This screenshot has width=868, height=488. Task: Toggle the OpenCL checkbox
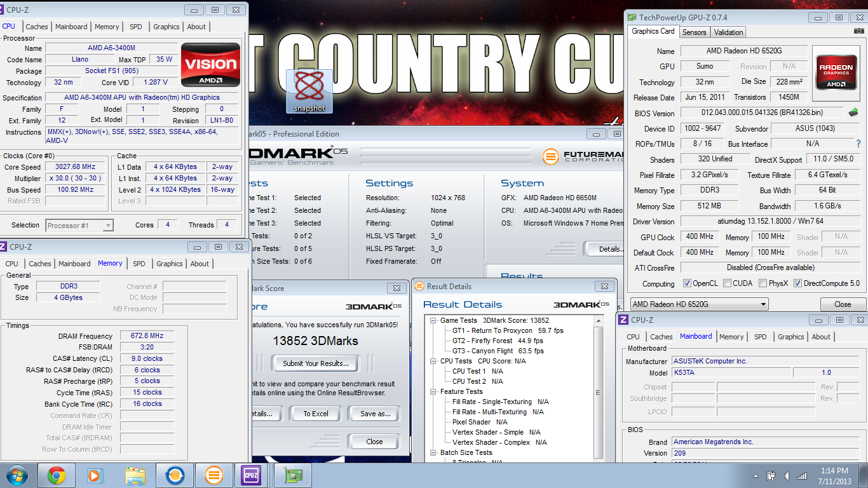click(x=687, y=283)
